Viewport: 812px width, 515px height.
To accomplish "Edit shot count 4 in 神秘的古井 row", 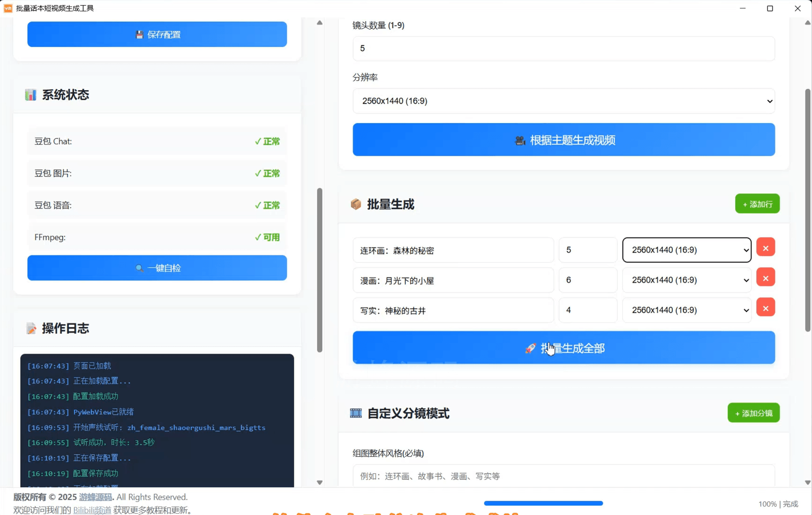I will coord(588,310).
